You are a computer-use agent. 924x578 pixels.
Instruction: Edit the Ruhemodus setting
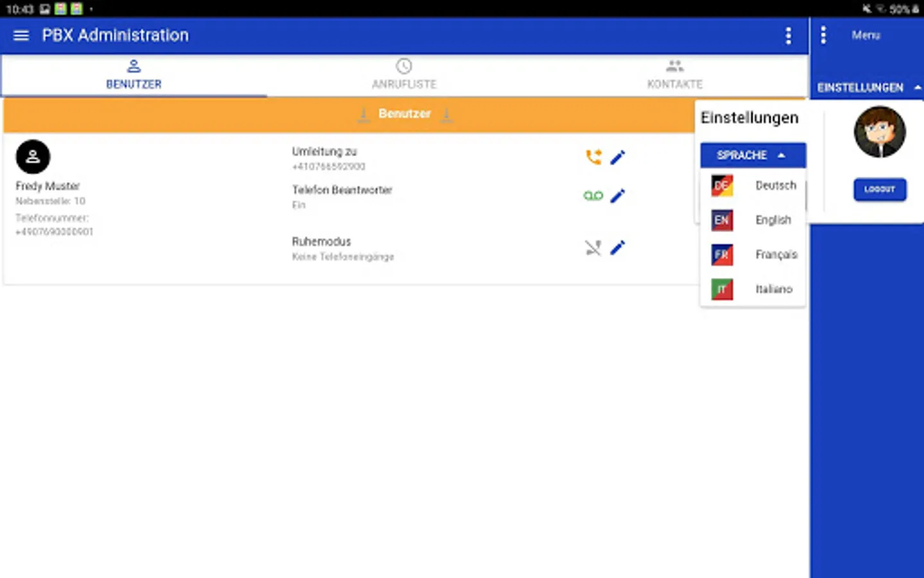click(618, 247)
